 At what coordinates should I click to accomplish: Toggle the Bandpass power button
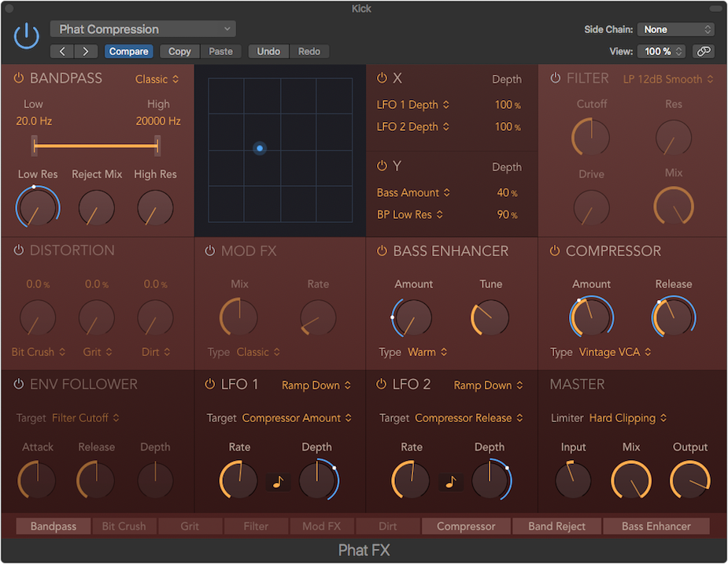(x=19, y=78)
